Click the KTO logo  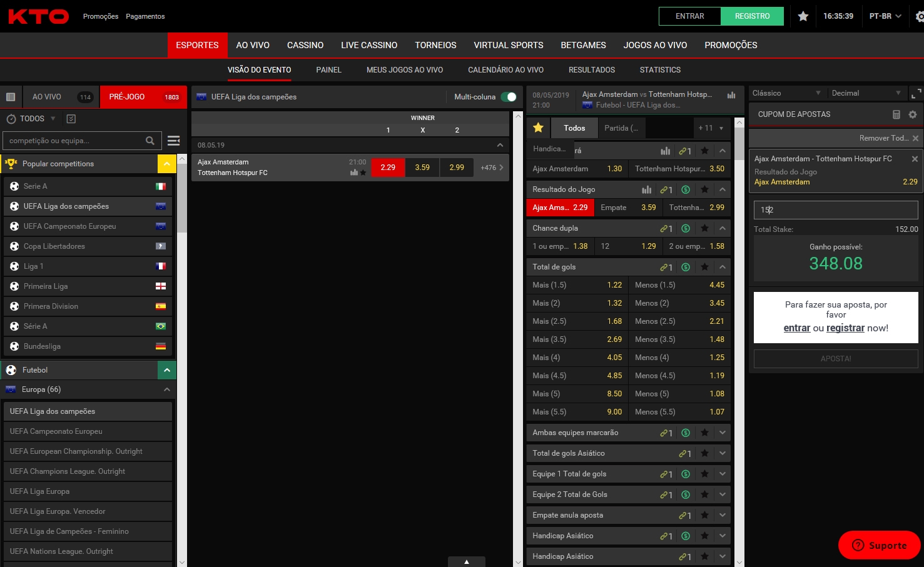[38, 16]
